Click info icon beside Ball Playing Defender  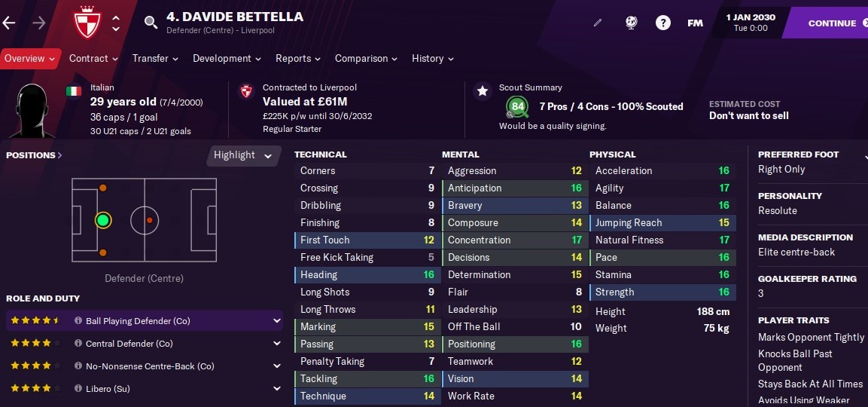point(78,321)
